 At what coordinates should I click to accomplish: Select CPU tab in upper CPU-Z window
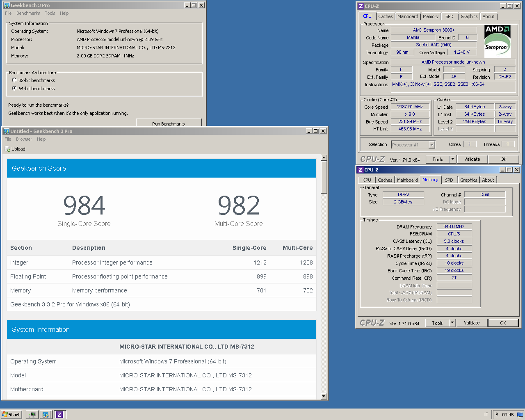tap(367, 16)
